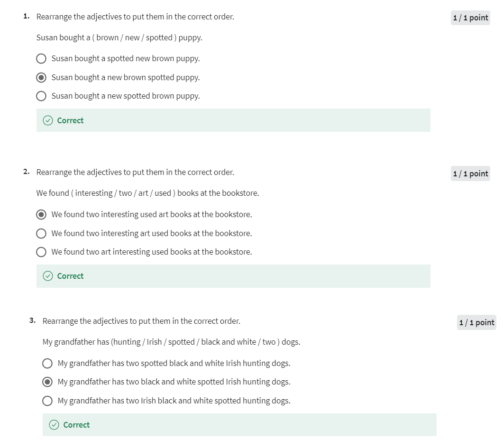This screenshot has height=448, width=503.
Task: Click the question number '2.'
Action: click(26, 172)
